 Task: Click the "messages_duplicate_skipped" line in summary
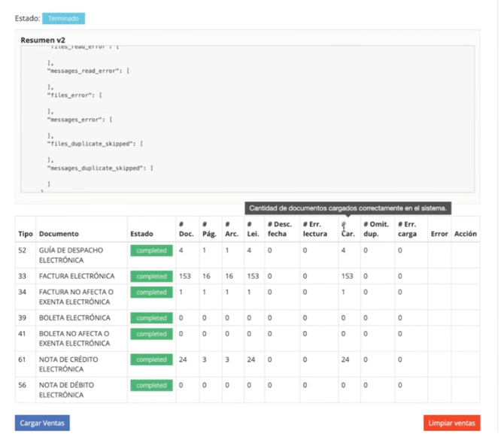point(100,168)
